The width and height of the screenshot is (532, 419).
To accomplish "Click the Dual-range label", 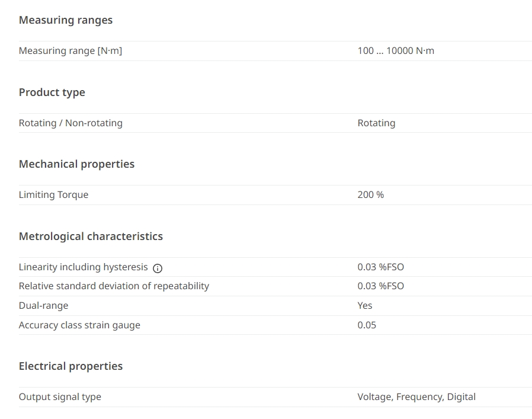I will pyautogui.click(x=43, y=306).
